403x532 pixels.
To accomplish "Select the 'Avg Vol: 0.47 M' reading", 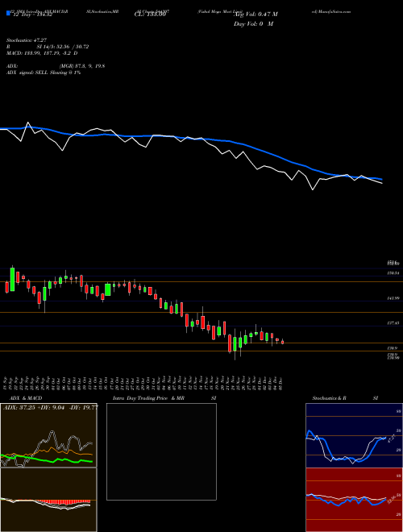I will point(256,15).
